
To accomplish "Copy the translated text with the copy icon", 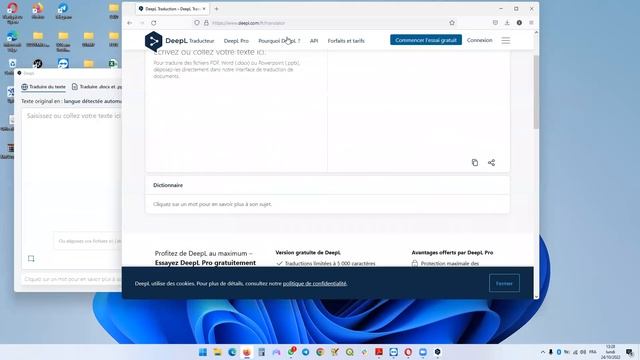I will 475,162.
